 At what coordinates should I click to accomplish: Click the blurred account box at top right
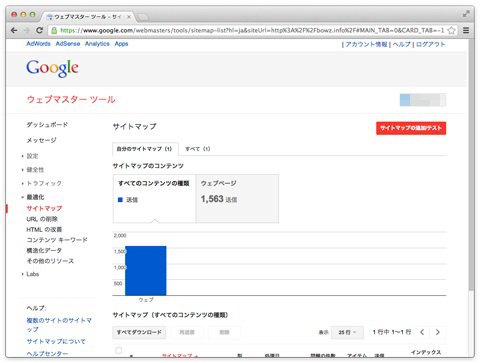coord(423,100)
